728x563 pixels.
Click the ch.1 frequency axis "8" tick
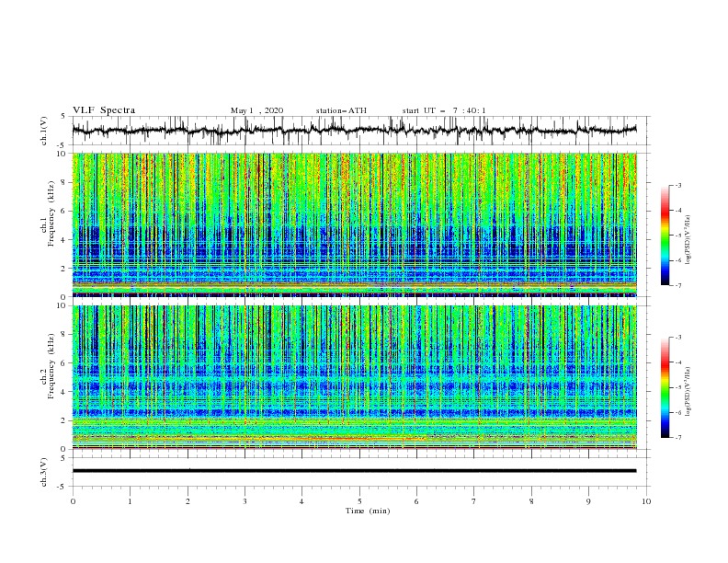pyautogui.click(x=64, y=182)
